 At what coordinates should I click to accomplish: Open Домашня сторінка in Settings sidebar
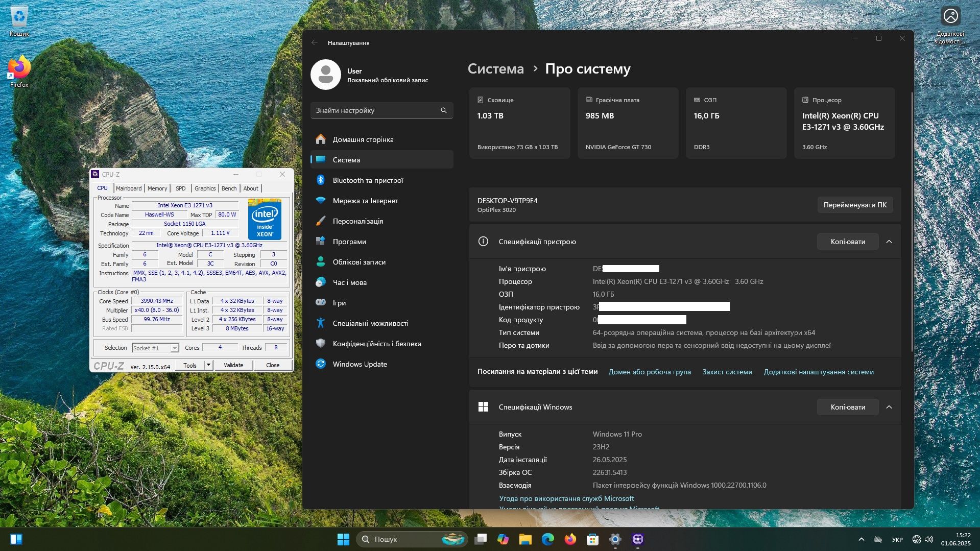coord(381,139)
